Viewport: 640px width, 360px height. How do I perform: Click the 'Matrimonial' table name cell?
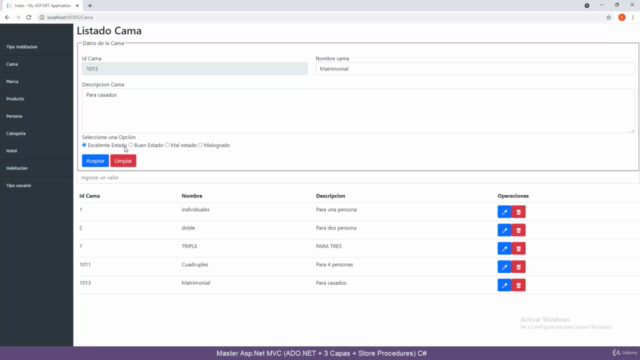tap(196, 283)
